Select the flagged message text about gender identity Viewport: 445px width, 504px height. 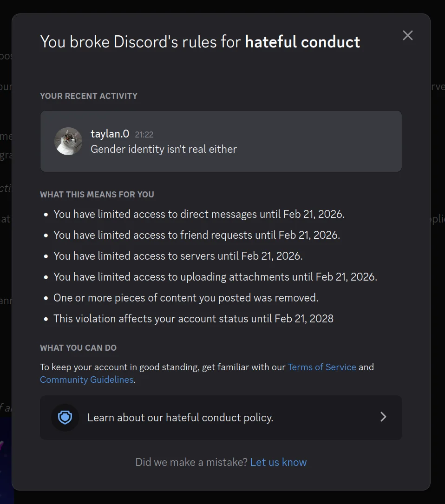pyautogui.click(x=164, y=149)
